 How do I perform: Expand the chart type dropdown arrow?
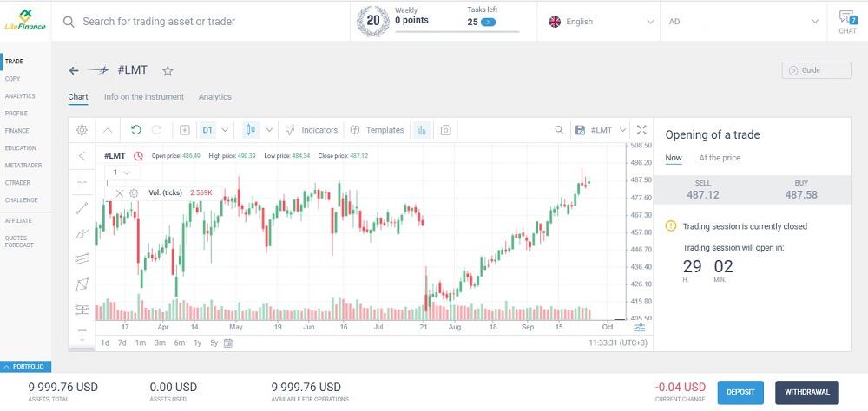point(269,131)
